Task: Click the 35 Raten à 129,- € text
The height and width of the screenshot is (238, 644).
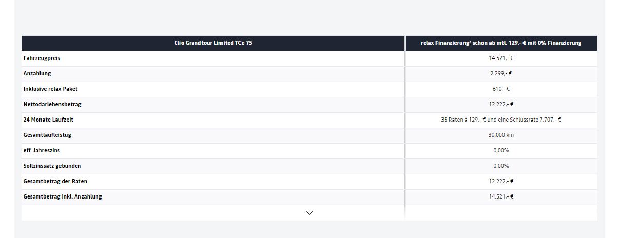Action: [x=462, y=120]
